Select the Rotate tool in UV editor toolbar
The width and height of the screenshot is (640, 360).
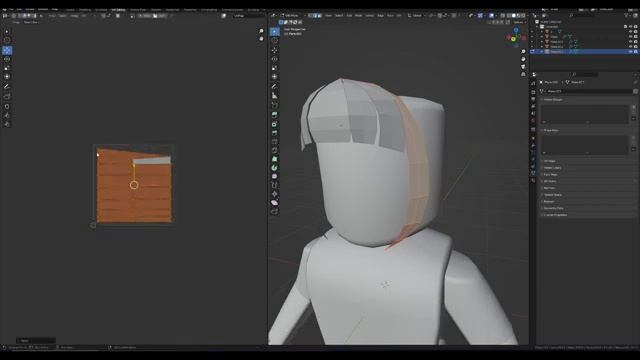point(7,59)
